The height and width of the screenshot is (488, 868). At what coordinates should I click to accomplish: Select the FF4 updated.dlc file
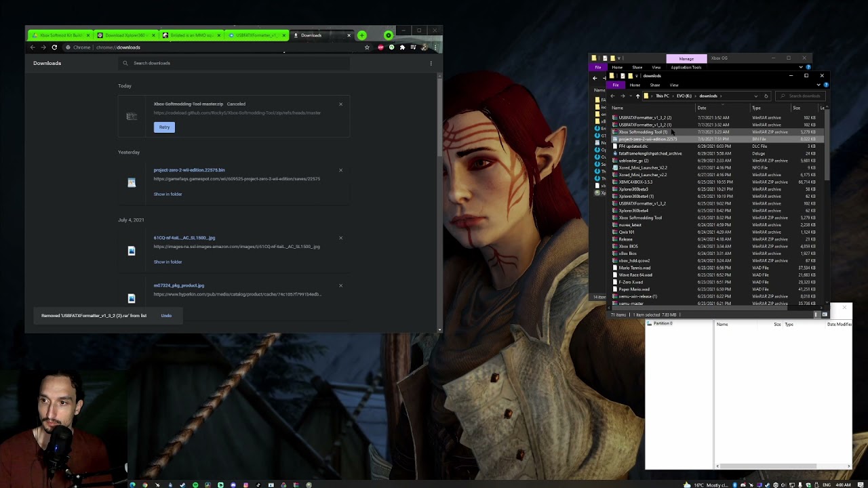tap(633, 146)
